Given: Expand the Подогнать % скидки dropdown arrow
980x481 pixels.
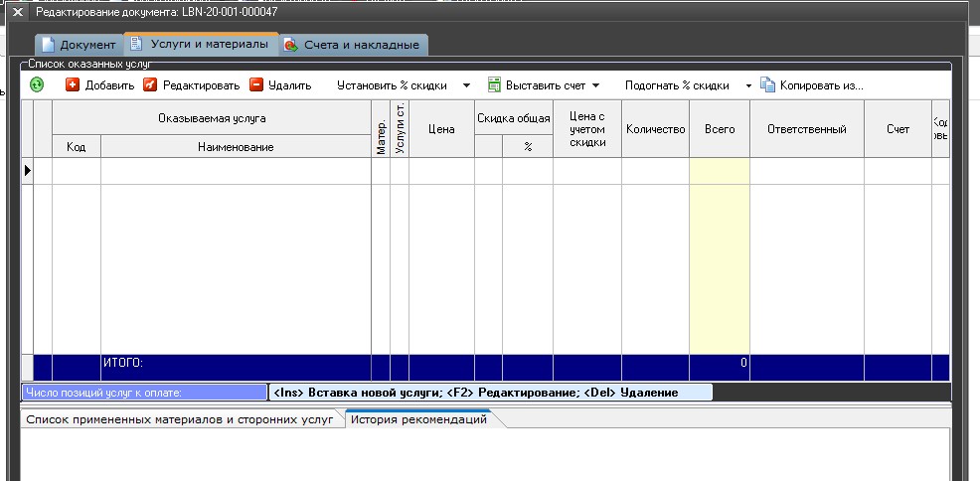Looking at the screenshot, I should pos(748,85).
